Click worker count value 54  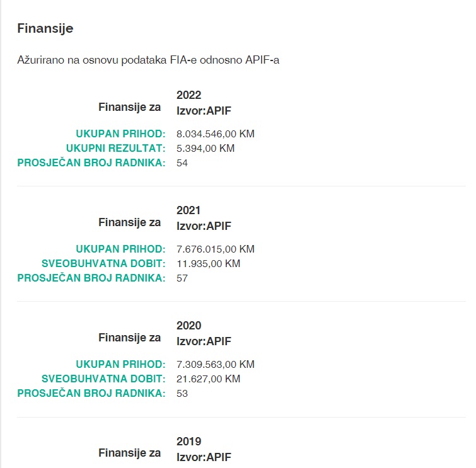tap(183, 163)
